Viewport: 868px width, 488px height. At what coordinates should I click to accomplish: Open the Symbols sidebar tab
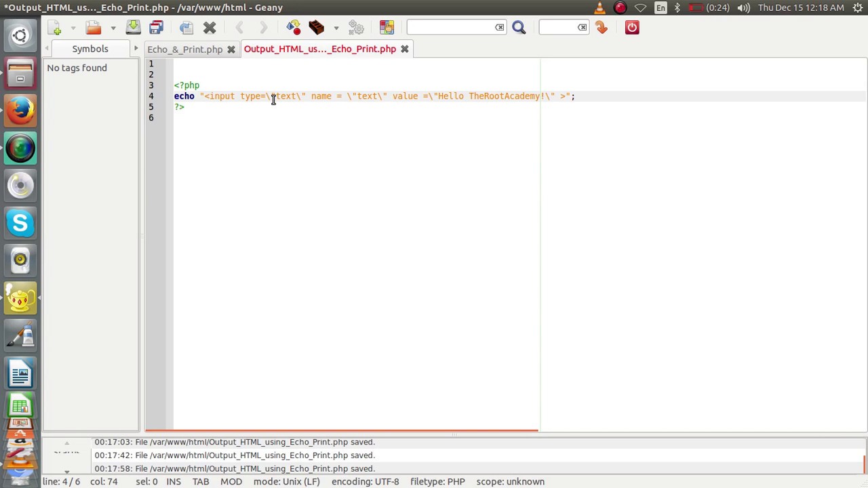coord(90,49)
